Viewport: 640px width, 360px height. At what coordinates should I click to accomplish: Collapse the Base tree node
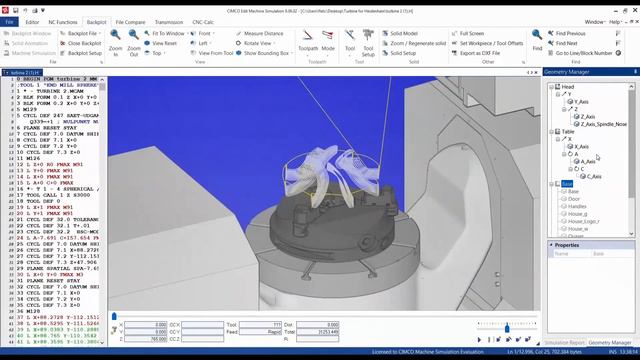coord(551,184)
